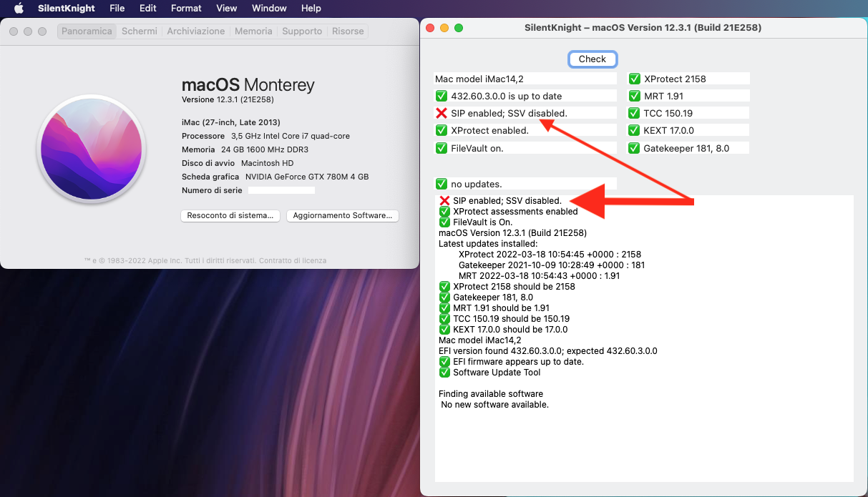Click green checkmark beside Gatekeeper 181, 8.0 field
868x497 pixels.
pyautogui.click(x=635, y=148)
